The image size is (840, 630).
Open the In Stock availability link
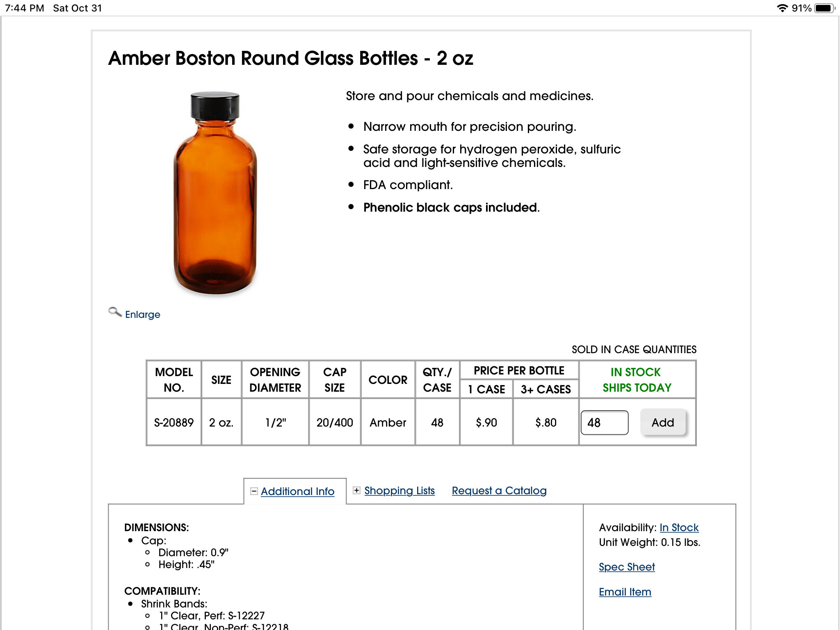coord(679,527)
